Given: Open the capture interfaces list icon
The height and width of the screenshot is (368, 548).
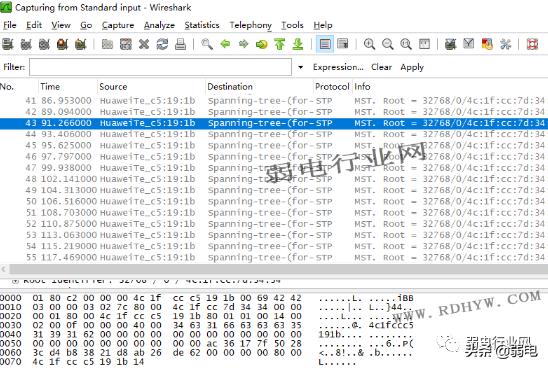Looking at the screenshot, I should (8, 44).
